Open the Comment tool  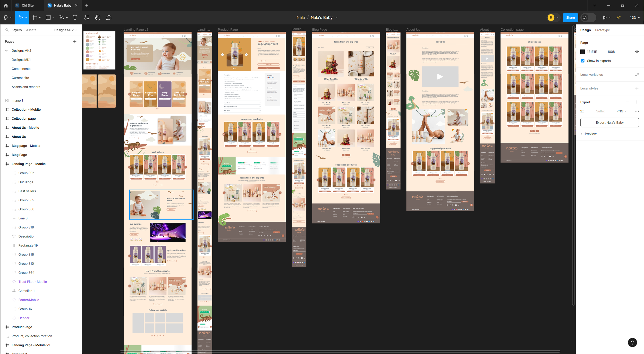point(109,18)
